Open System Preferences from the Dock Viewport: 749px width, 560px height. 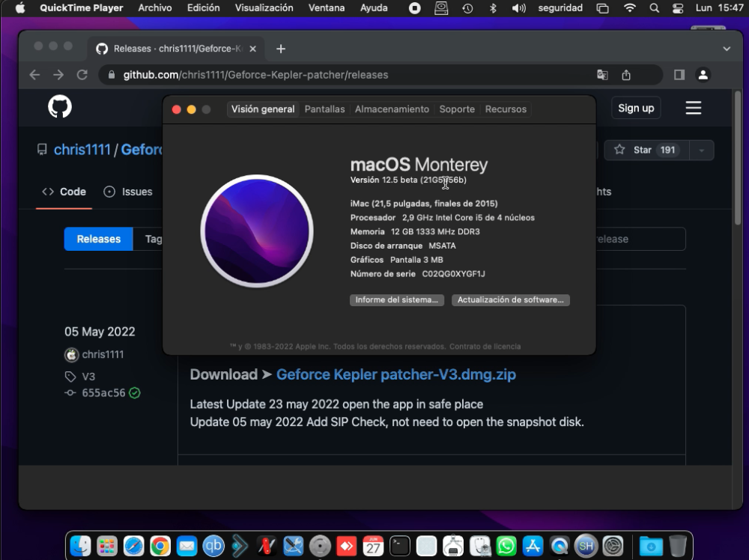(613, 546)
